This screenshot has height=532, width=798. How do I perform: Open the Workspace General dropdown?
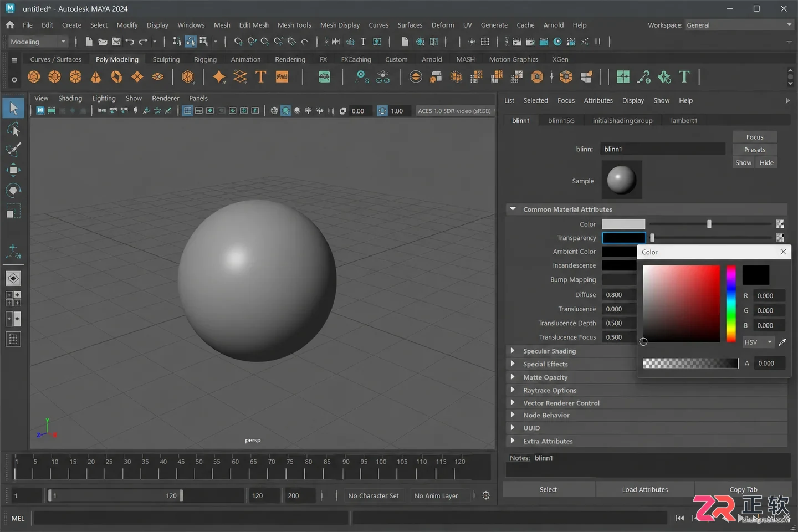tap(739, 25)
